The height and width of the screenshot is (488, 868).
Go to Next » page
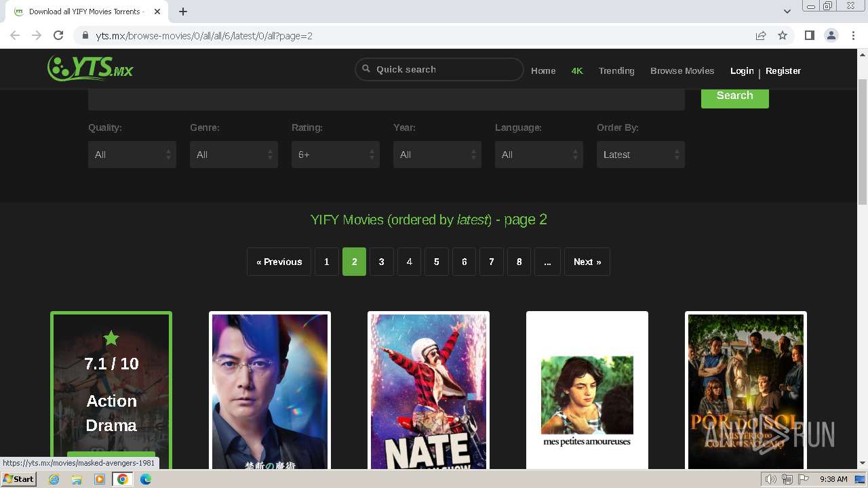(x=587, y=262)
